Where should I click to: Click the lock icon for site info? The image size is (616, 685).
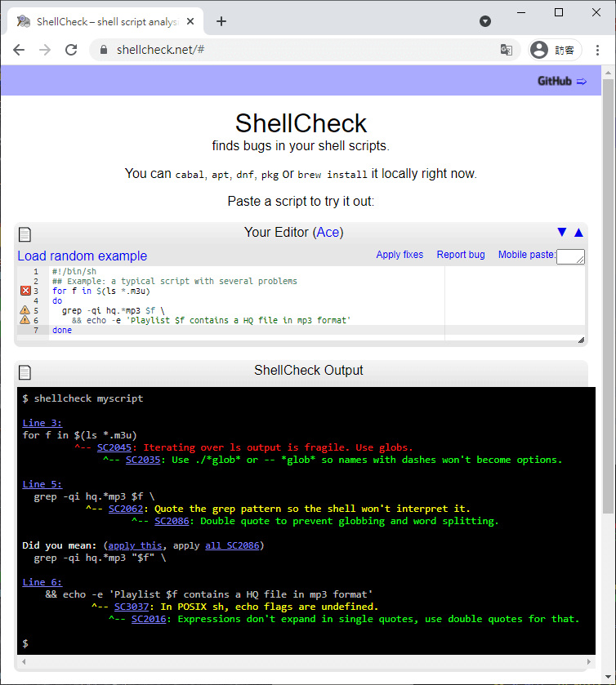(x=104, y=50)
